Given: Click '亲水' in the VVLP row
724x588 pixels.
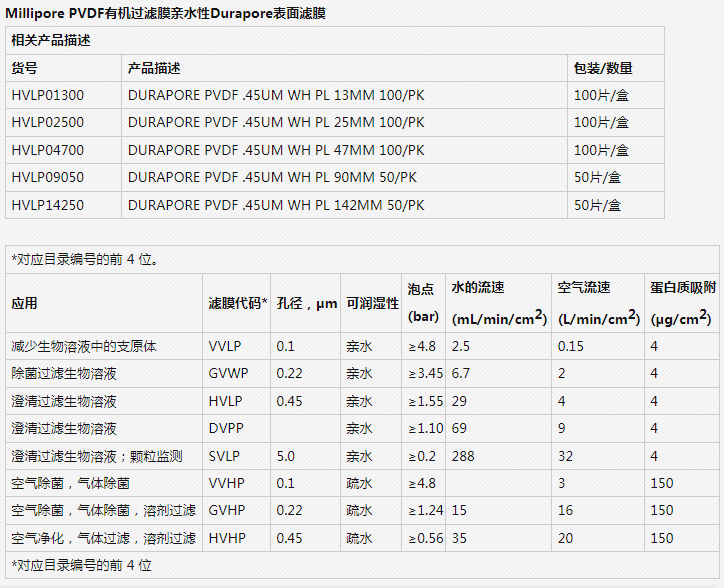Looking at the screenshot, I should click(x=359, y=346).
